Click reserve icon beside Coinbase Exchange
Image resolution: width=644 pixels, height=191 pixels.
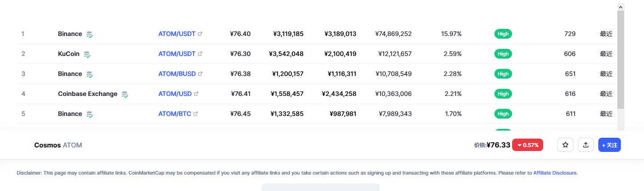pyautogui.click(x=125, y=94)
